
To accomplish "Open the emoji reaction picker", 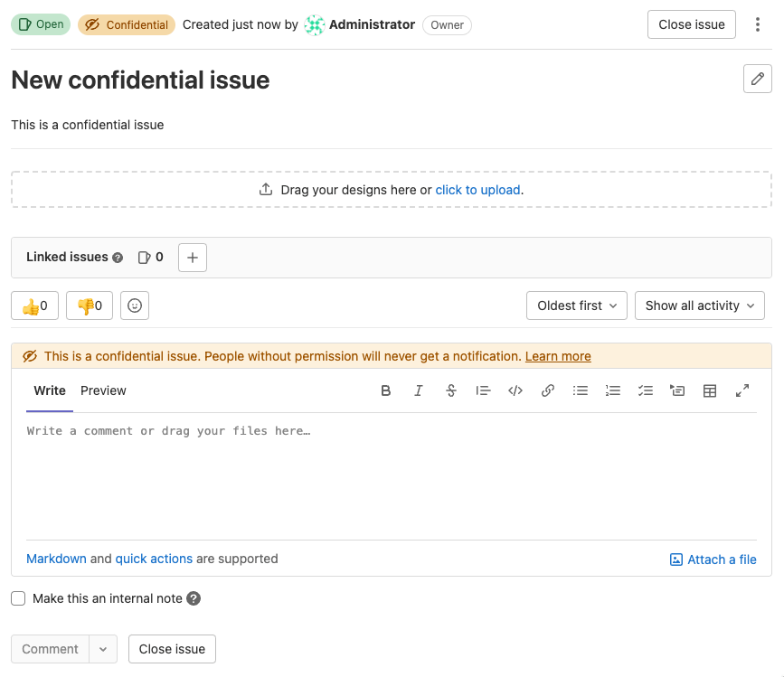I will coord(134,306).
